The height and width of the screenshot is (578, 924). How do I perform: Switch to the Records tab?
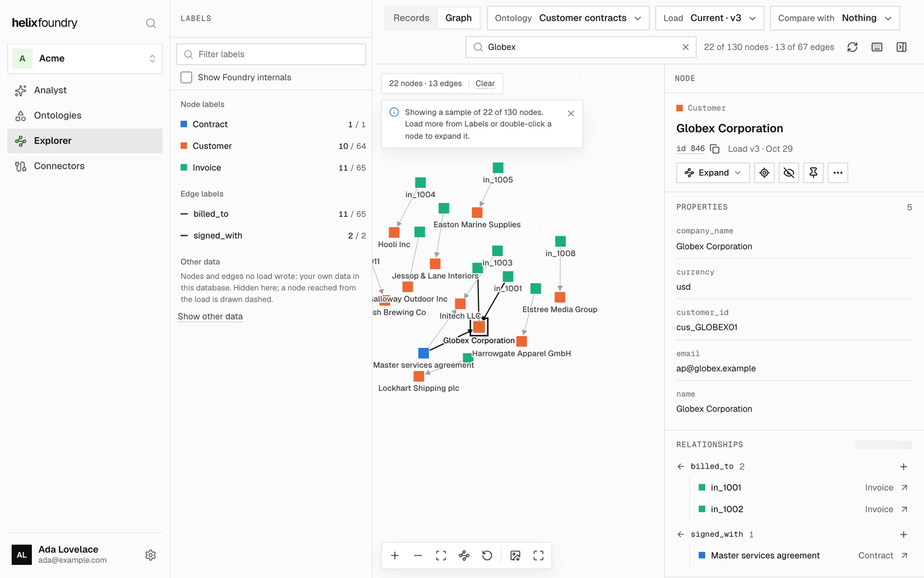(411, 18)
